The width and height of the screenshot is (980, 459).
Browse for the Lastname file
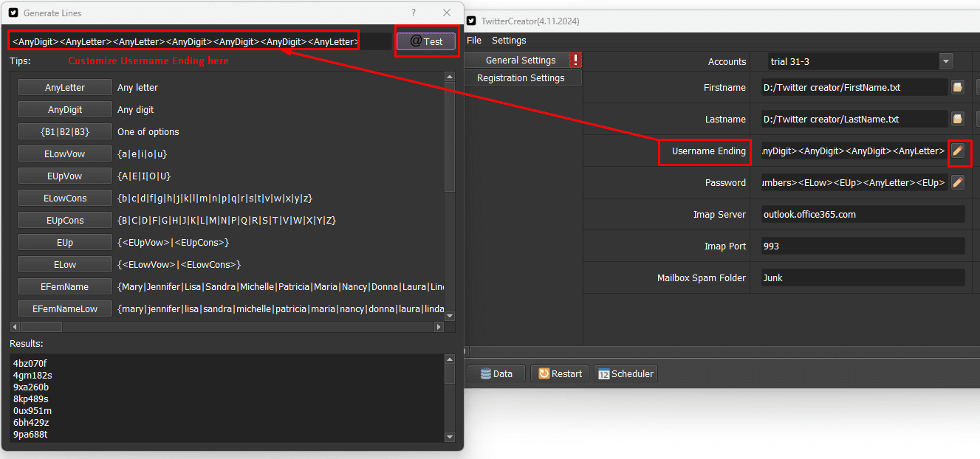[958, 119]
